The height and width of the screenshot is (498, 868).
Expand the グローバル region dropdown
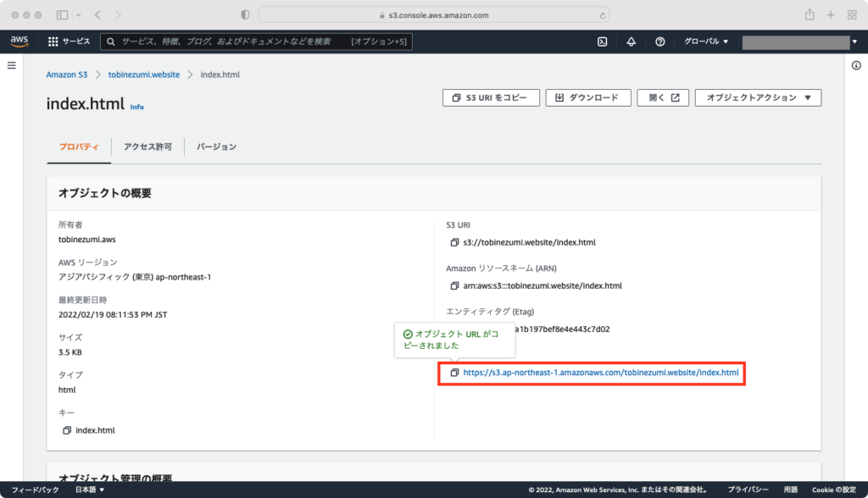[706, 41]
